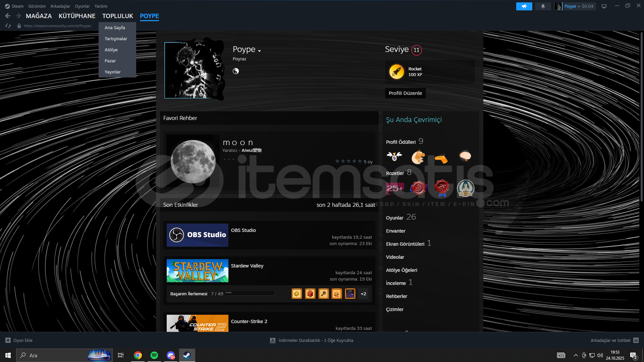Reload the page with refresh icon
644x362 pixels.
coord(8,26)
